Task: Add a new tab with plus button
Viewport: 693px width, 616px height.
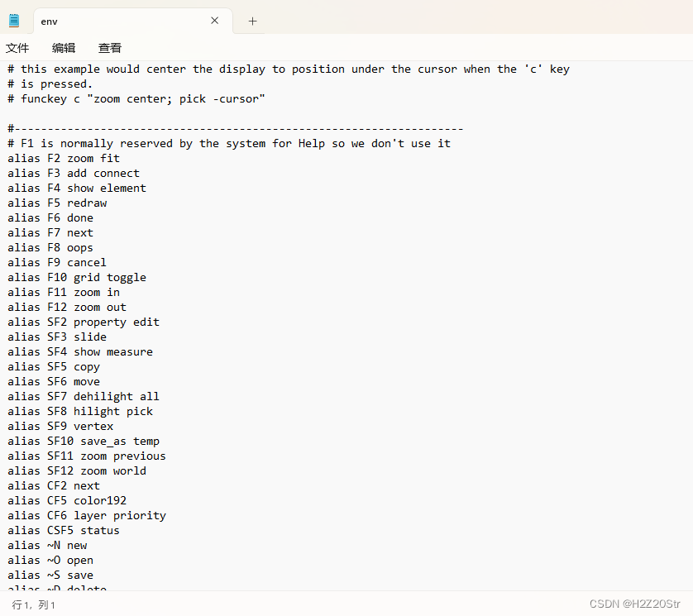Action: [x=252, y=21]
